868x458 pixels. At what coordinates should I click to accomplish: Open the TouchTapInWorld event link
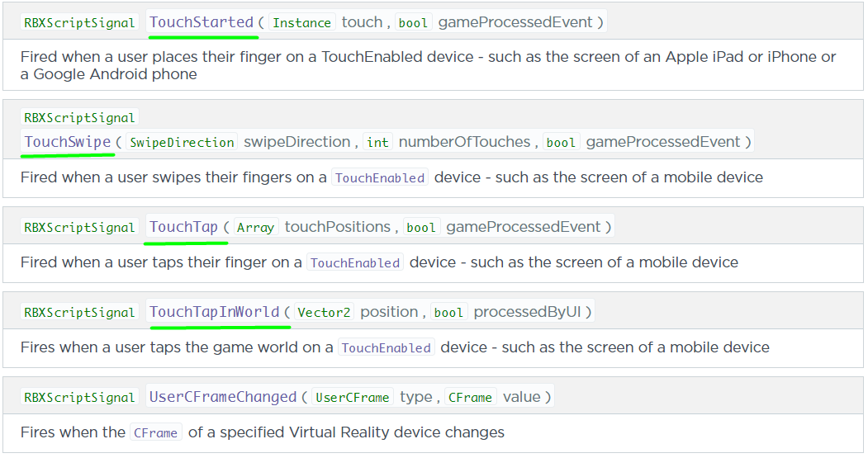tap(214, 312)
